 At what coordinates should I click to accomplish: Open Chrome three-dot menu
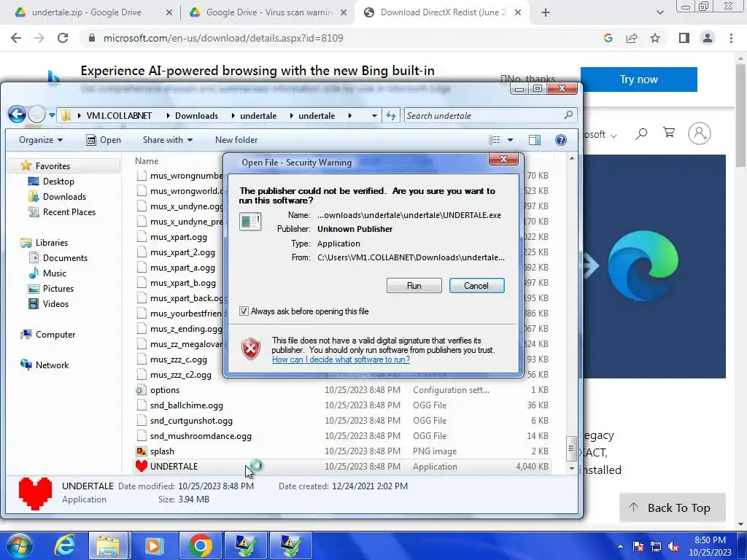point(731,38)
